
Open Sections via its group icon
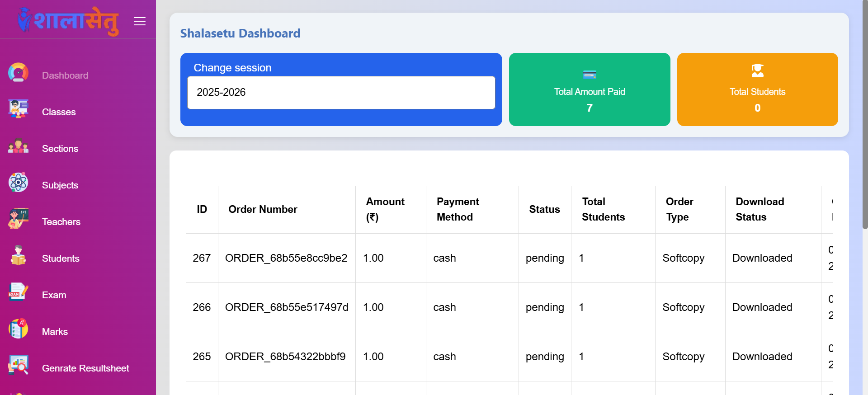coord(18,146)
